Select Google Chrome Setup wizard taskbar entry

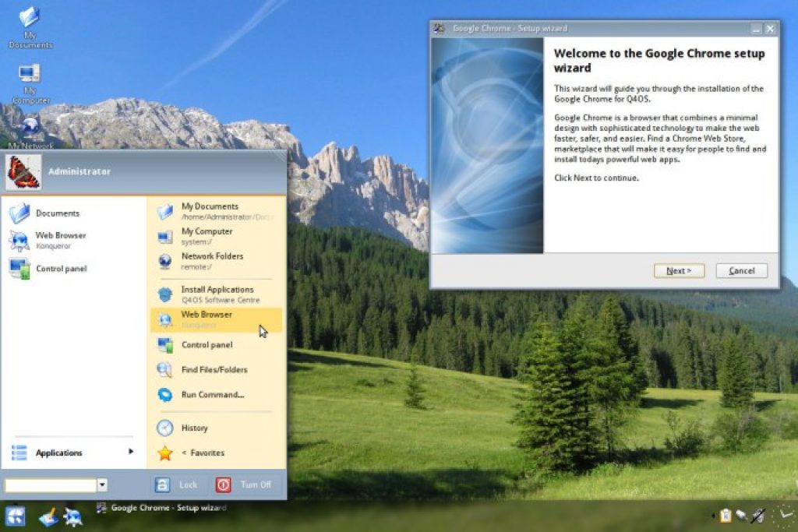tap(162, 508)
